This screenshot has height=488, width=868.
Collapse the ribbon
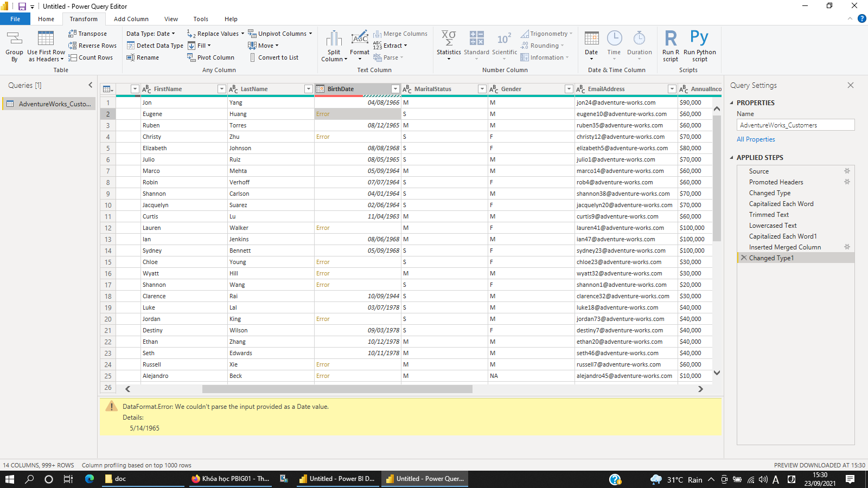coord(850,18)
